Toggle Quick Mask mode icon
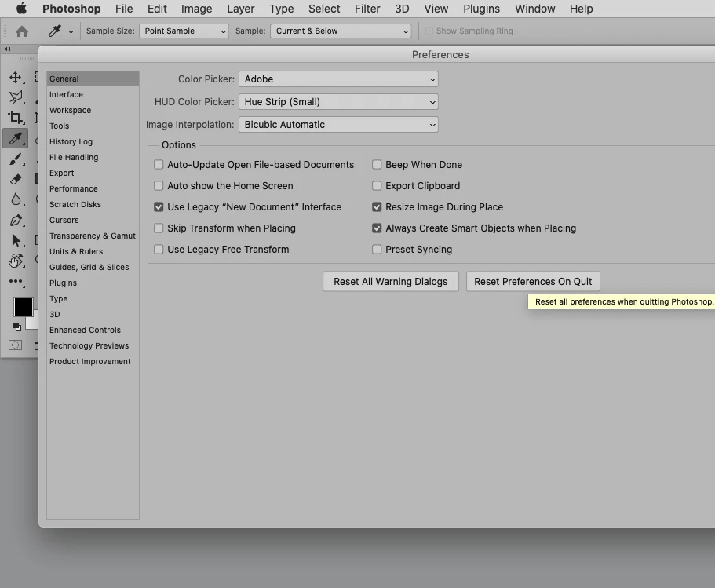The height and width of the screenshot is (588, 715). pos(15,345)
